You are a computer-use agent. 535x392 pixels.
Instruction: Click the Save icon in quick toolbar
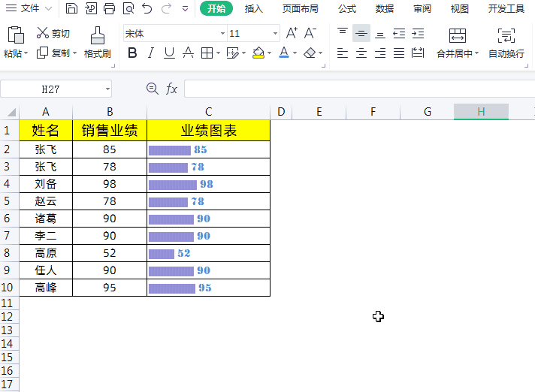[x=71, y=8]
